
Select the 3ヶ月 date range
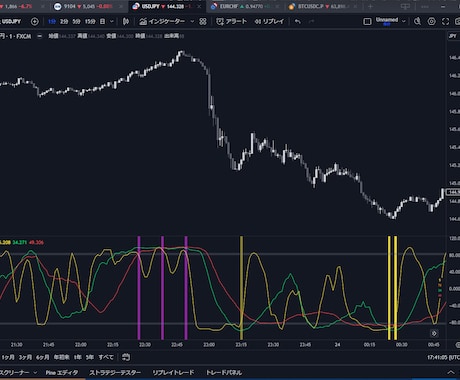click(x=25, y=357)
